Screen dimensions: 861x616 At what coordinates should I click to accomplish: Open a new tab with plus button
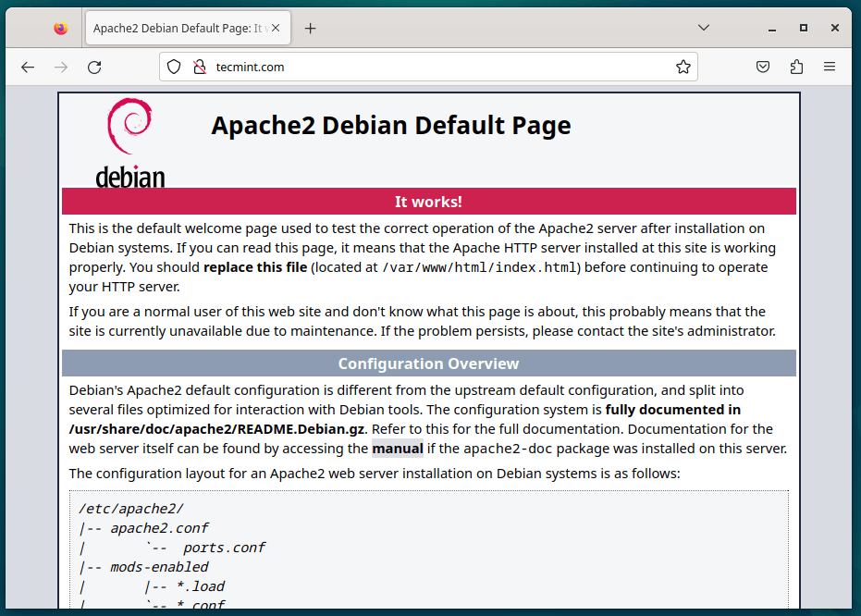[310, 28]
